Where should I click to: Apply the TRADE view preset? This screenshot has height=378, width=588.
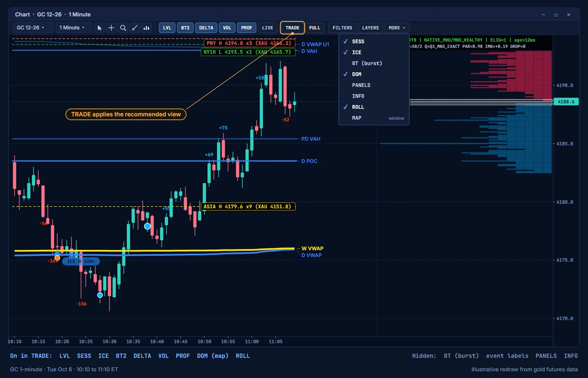[x=292, y=28]
